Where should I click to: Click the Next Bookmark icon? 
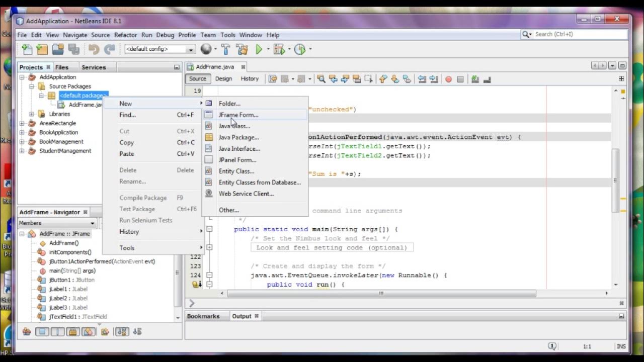(x=395, y=79)
